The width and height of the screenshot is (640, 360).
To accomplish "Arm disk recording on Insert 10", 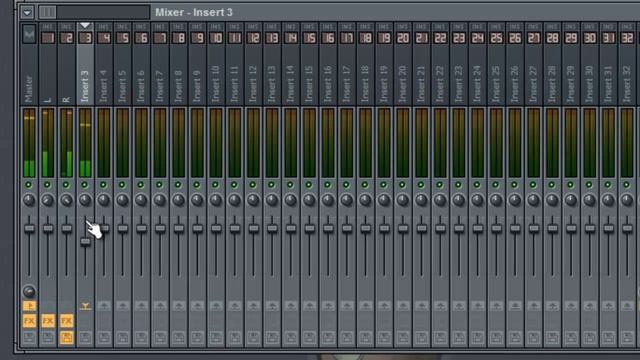I will pos(216,337).
